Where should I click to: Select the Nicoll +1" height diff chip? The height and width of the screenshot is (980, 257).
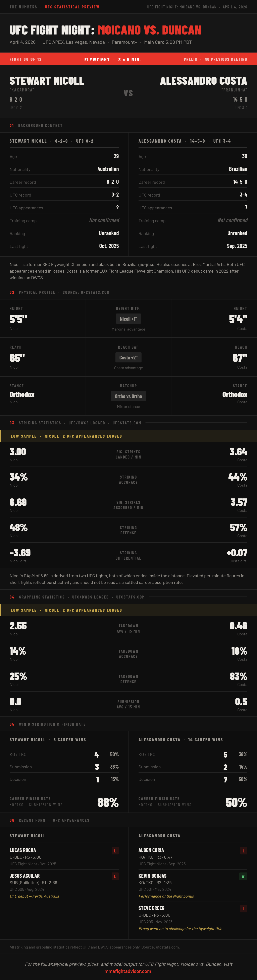click(x=128, y=319)
